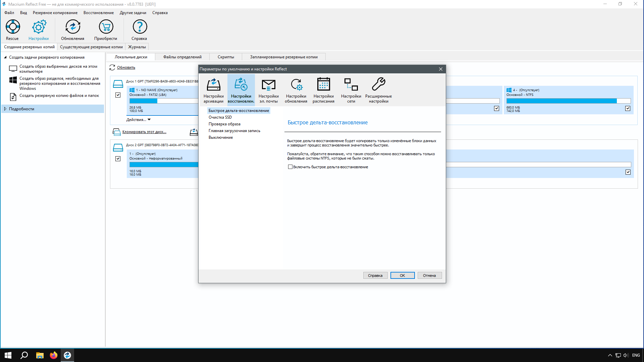Switch to Файлы определений tab
The width and height of the screenshot is (644, 362).
click(x=182, y=57)
